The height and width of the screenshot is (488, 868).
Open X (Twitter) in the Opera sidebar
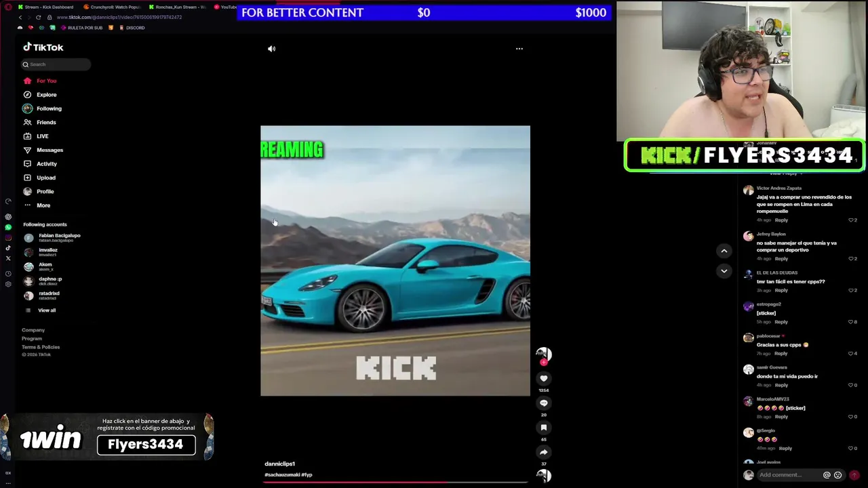[8, 258]
